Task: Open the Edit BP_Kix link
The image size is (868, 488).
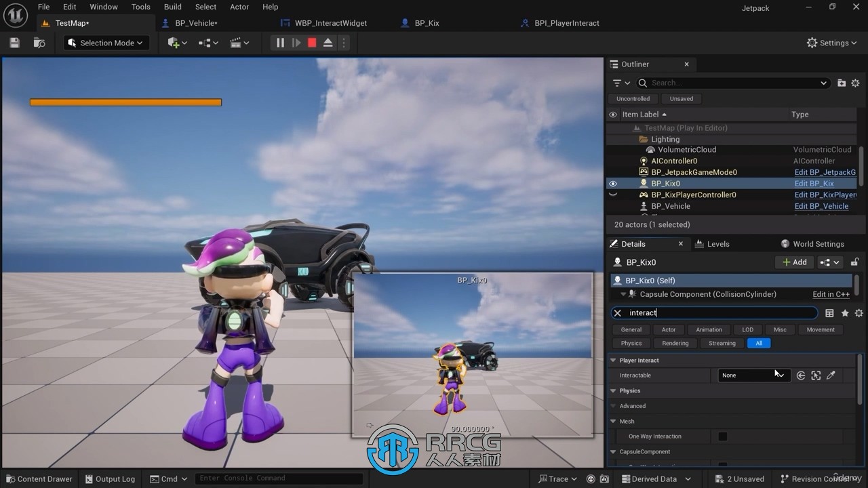Action: tap(814, 184)
